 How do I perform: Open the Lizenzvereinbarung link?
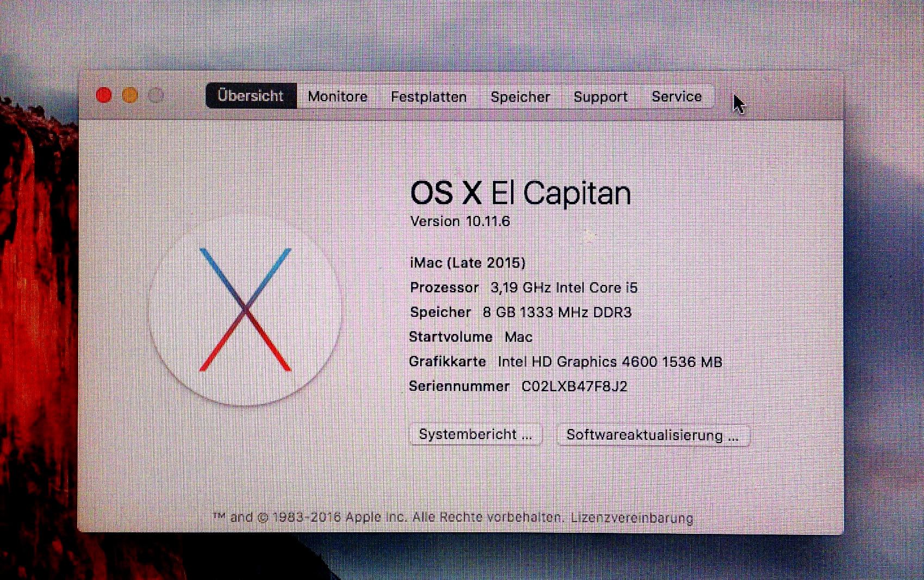tap(632, 518)
